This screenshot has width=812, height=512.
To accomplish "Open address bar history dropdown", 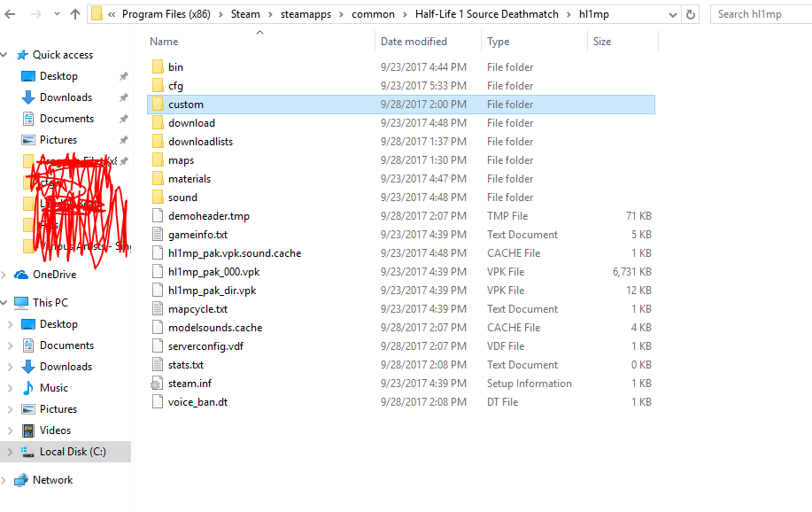I will (x=672, y=15).
